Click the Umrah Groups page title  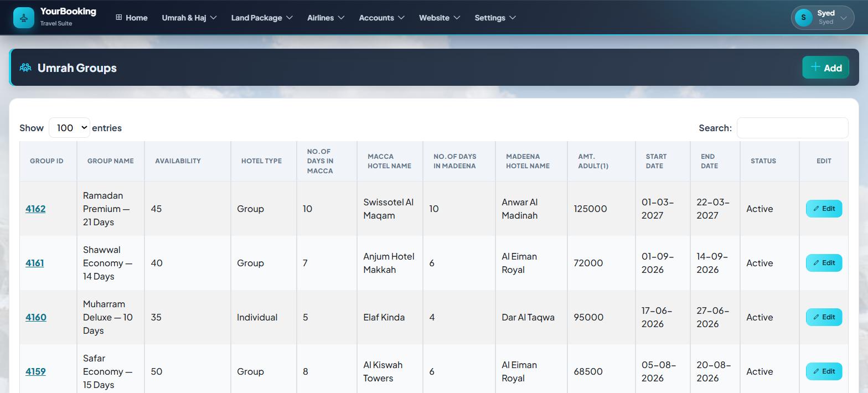[x=77, y=68]
